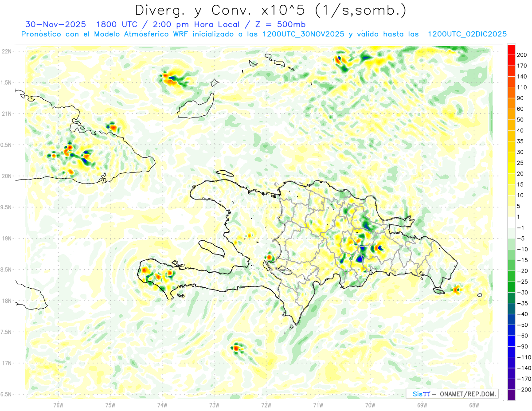Click colorbar segment between -170 and -200
This screenshot has width=532, height=411.
tap(511, 384)
